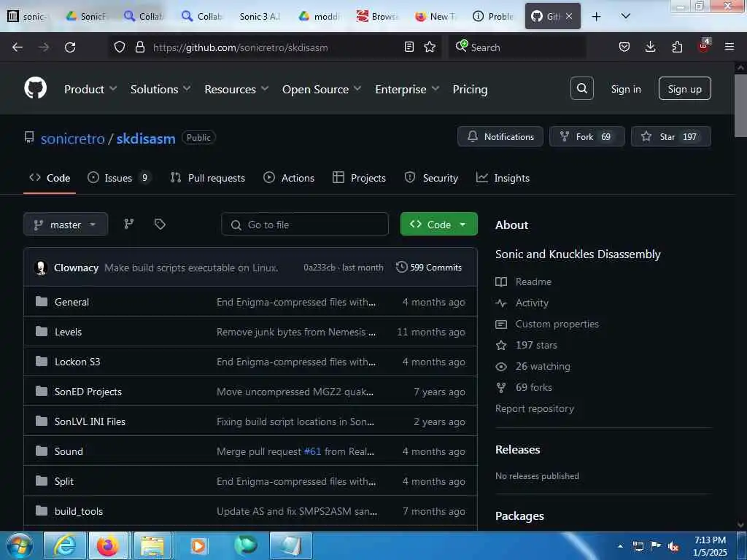Switch to the Issues tab
The image size is (747, 560).
click(119, 178)
